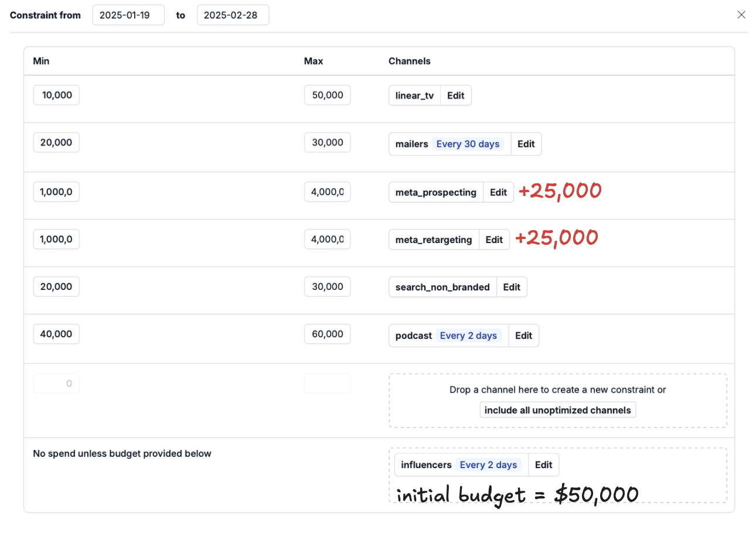Click Edit on the meta_prospecting channel
Viewport: 756px width, 533px height.
coord(498,192)
